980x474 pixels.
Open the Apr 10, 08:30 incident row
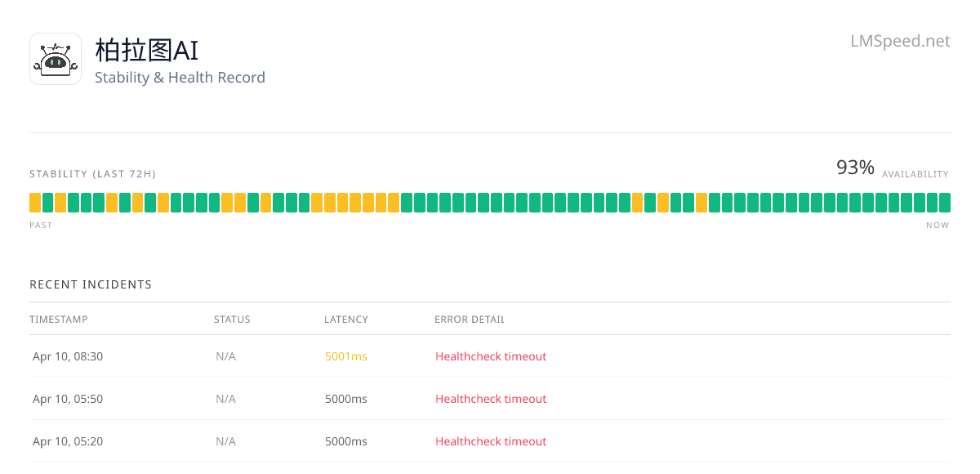click(490, 356)
